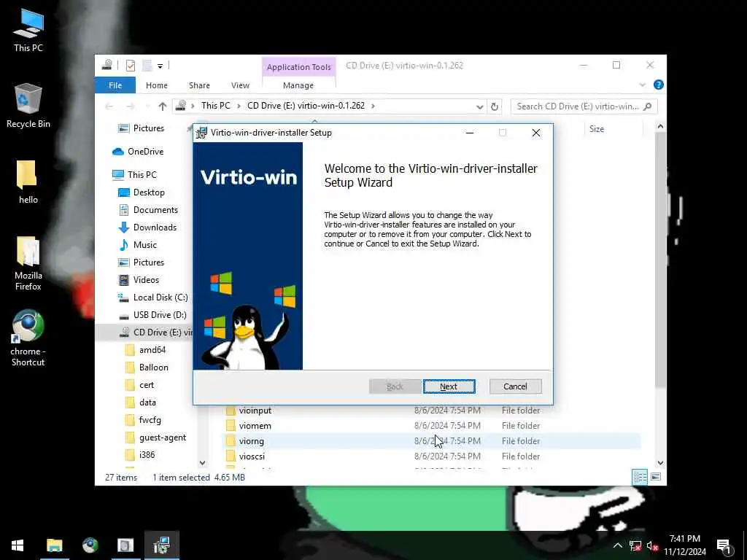The width and height of the screenshot is (747, 560).
Task: Show hidden system tray icons
Action: coord(617,545)
